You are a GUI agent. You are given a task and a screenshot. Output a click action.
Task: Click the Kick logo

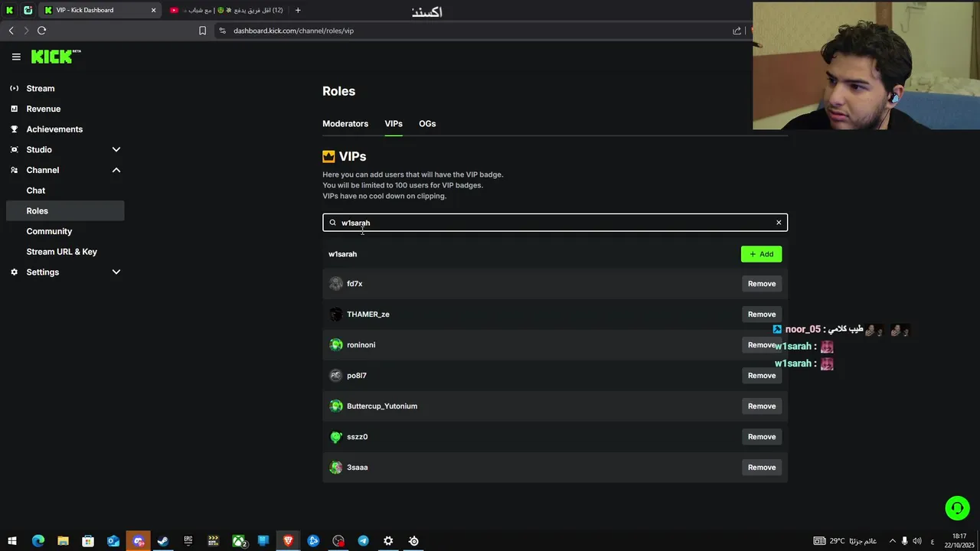coord(56,57)
